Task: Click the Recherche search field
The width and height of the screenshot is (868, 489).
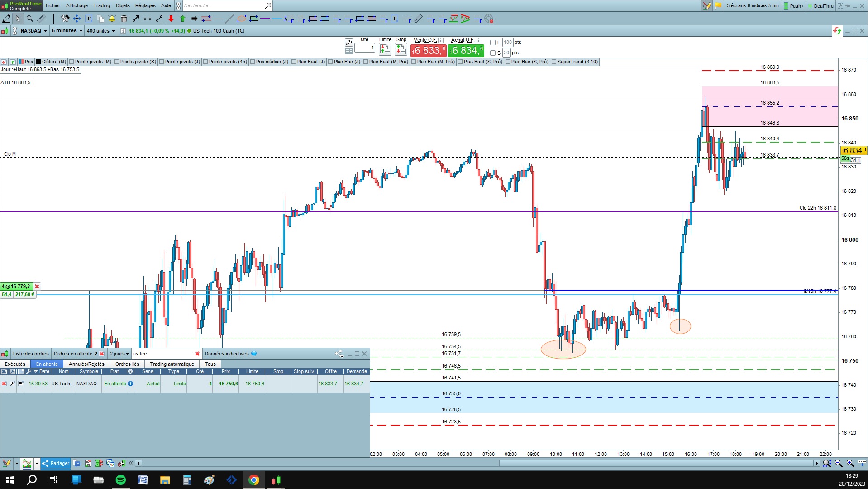Action: tap(223, 5)
